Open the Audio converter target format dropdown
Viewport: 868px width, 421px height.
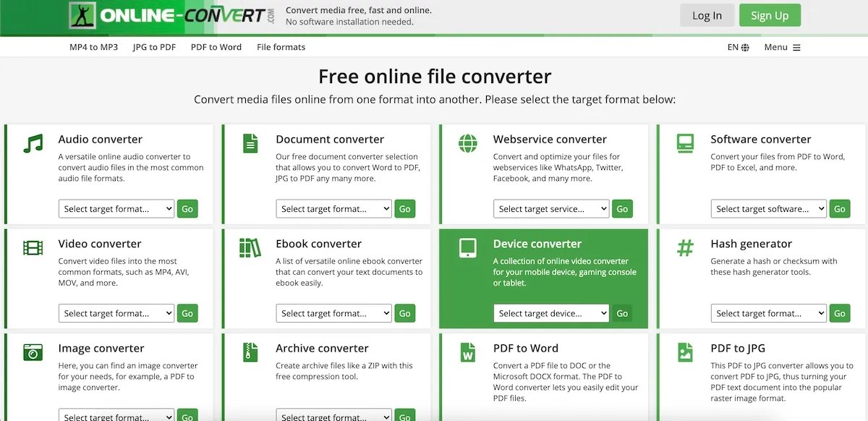tap(116, 208)
